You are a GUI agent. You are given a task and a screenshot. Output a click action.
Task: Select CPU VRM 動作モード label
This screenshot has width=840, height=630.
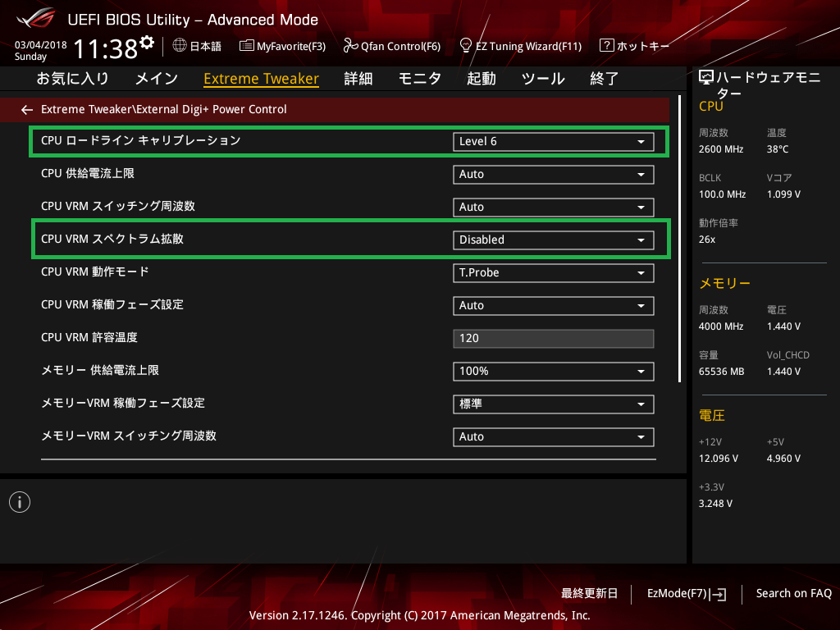(x=95, y=272)
